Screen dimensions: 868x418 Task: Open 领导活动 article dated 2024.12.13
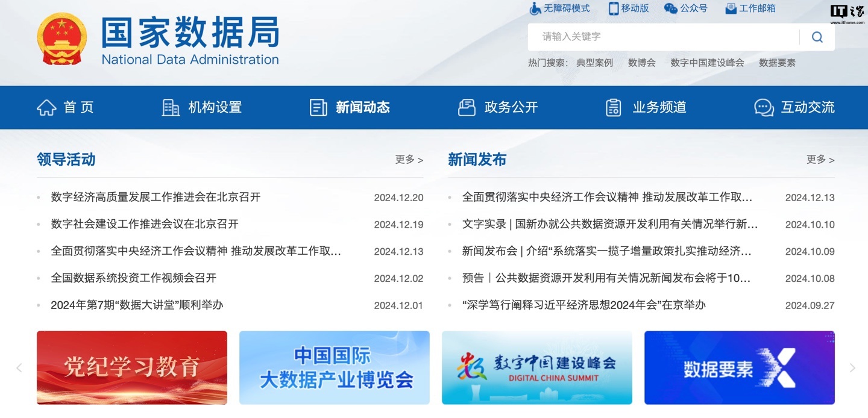(197, 251)
